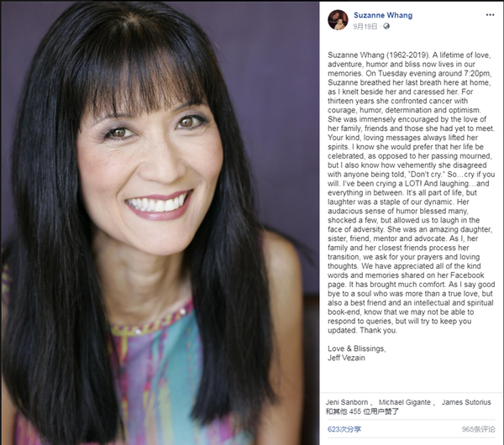Open James Sutorius's profile

466,402
